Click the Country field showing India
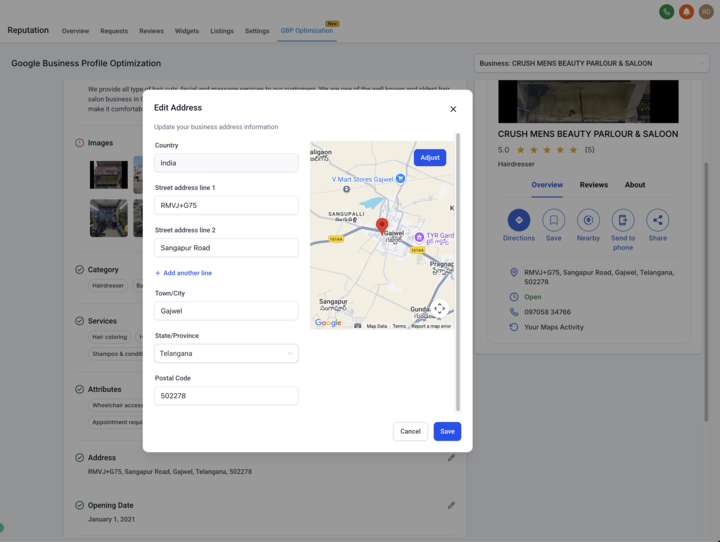 226,163
